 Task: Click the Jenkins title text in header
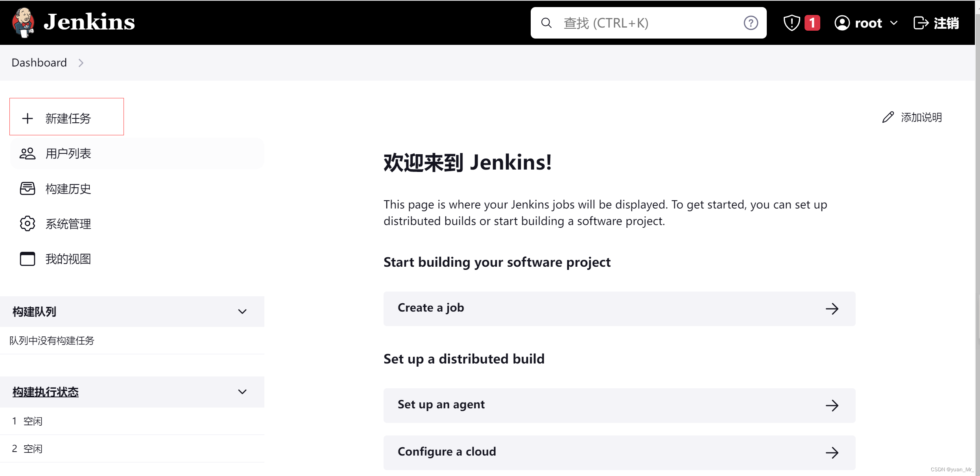[x=89, y=22]
